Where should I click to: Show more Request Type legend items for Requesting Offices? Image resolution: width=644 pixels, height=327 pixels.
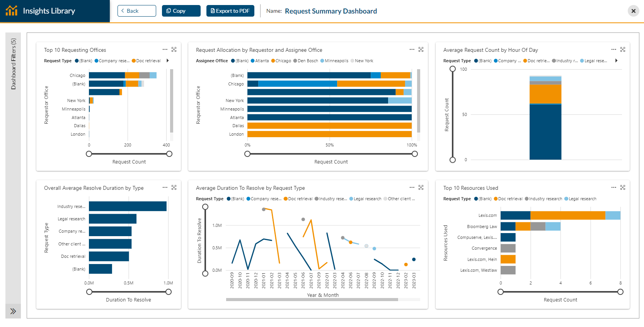point(168,61)
